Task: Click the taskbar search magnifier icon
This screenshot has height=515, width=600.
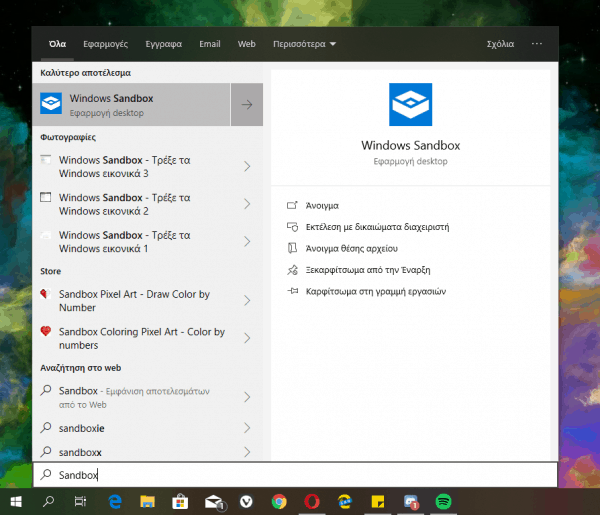Action: (49, 502)
